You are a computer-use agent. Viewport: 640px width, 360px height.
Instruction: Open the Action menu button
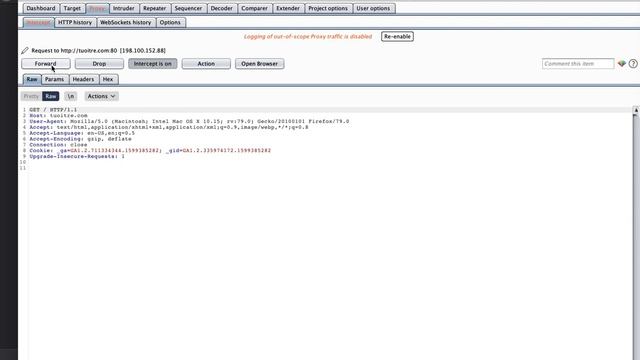pyautogui.click(x=206, y=64)
